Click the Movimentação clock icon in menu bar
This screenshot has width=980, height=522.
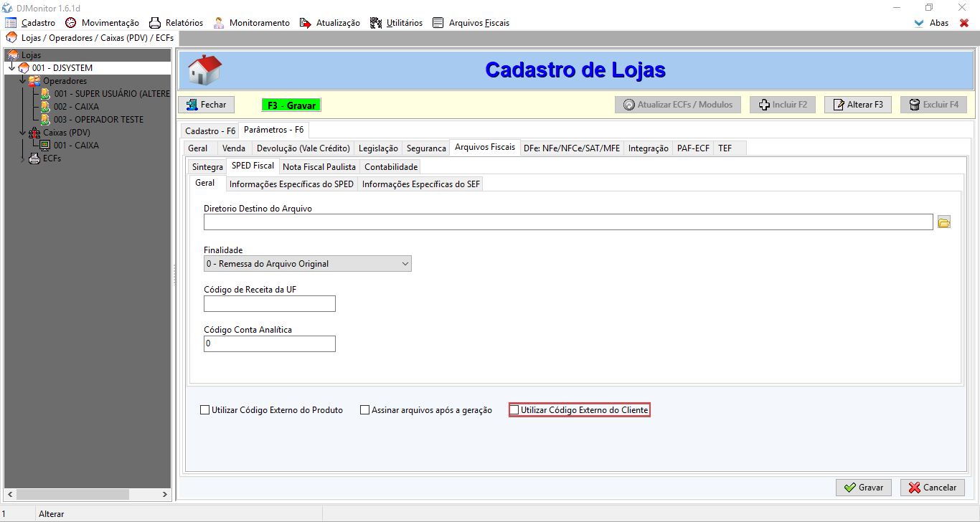(x=70, y=23)
